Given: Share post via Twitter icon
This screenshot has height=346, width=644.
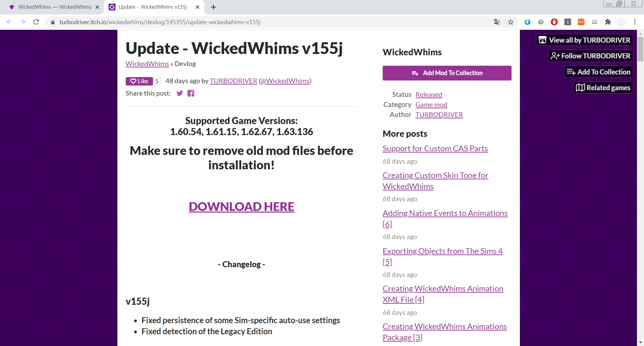Looking at the screenshot, I should click(180, 93).
